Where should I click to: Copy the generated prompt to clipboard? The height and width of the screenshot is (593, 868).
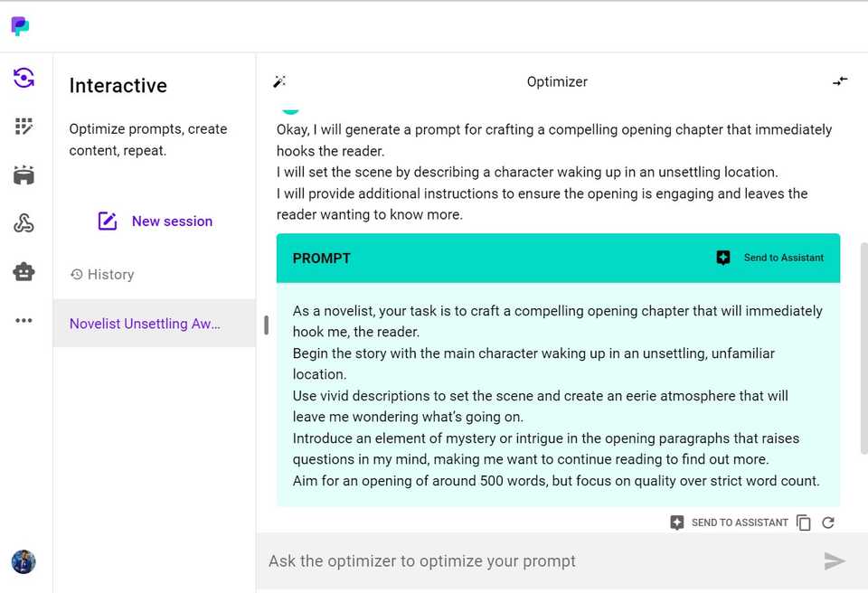[x=804, y=522]
